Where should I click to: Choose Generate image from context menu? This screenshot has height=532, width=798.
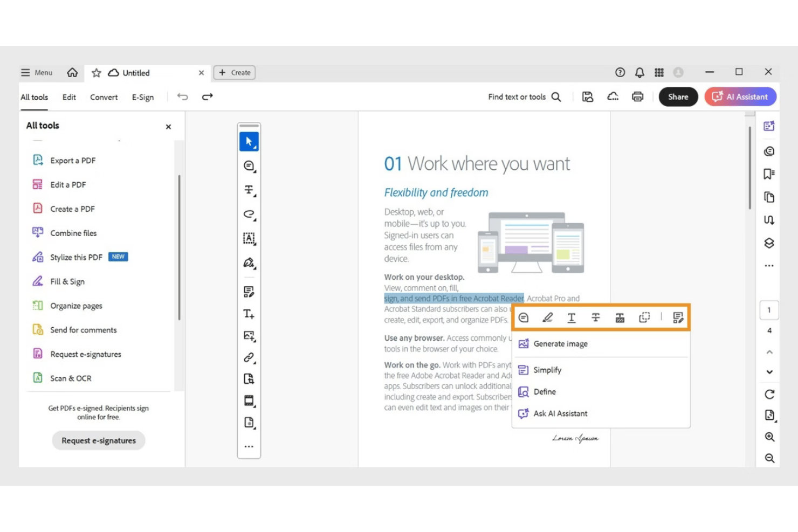click(601, 344)
